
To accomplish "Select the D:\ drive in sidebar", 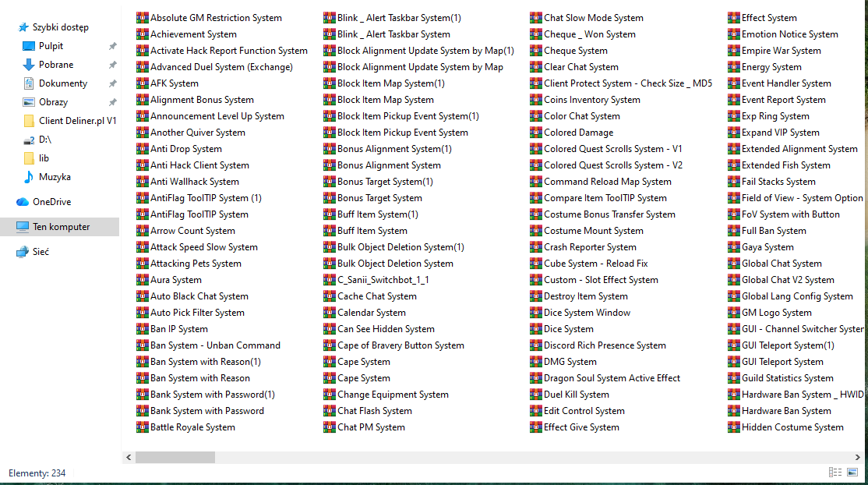I will pyautogui.click(x=44, y=140).
